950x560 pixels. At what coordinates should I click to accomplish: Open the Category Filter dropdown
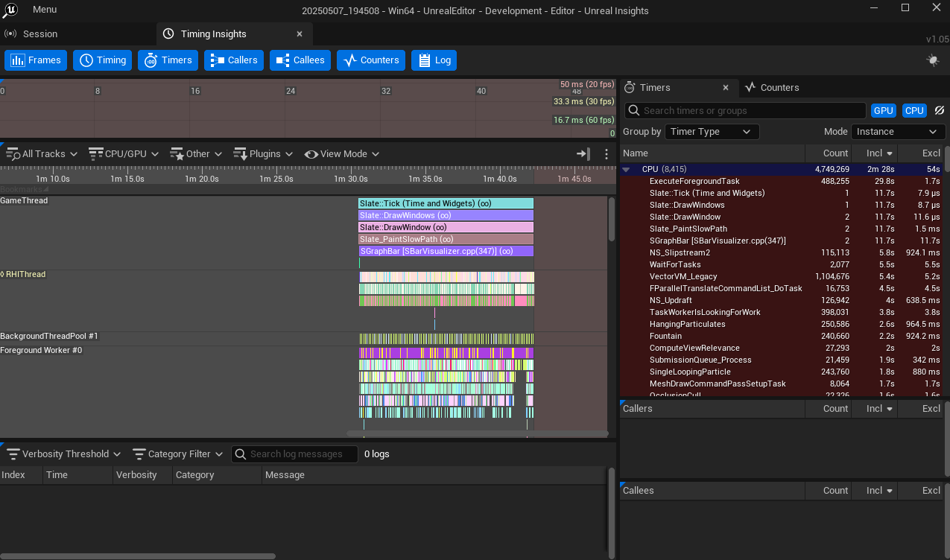coord(178,454)
